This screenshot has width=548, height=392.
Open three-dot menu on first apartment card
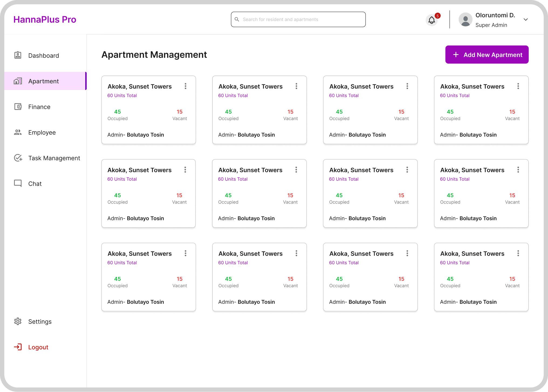point(186,86)
